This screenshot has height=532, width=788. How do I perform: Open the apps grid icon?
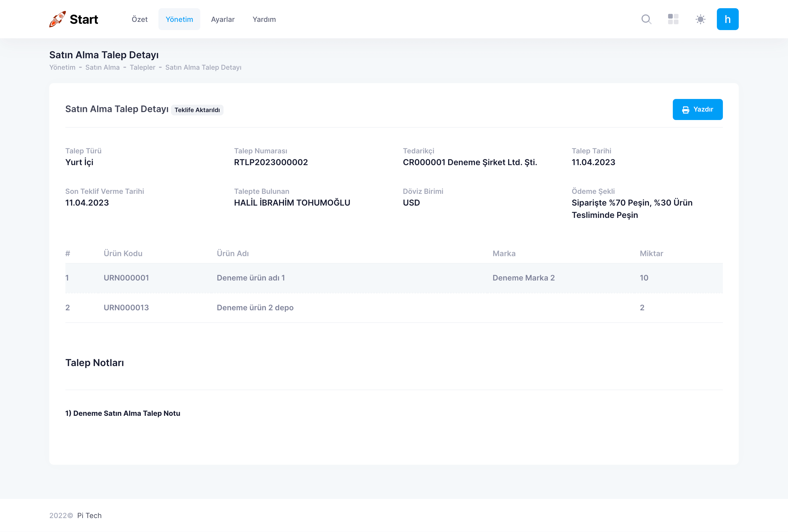(x=673, y=19)
